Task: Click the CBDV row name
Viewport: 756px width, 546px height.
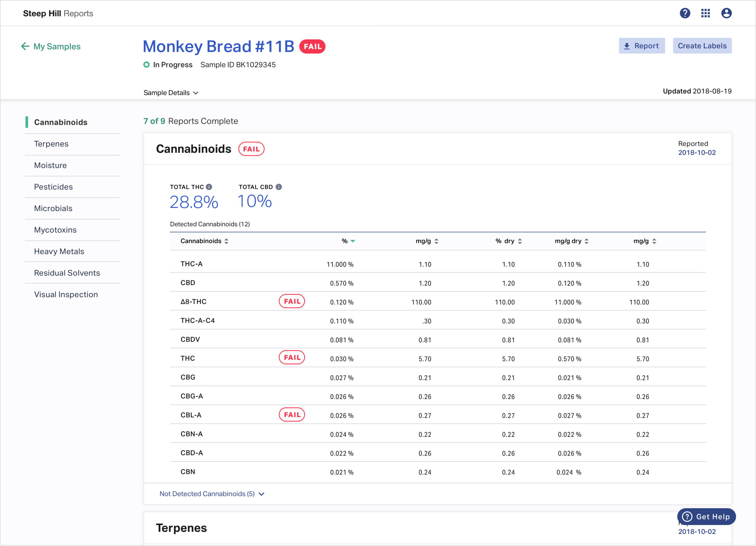Action: pyautogui.click(x=190, y=339)
